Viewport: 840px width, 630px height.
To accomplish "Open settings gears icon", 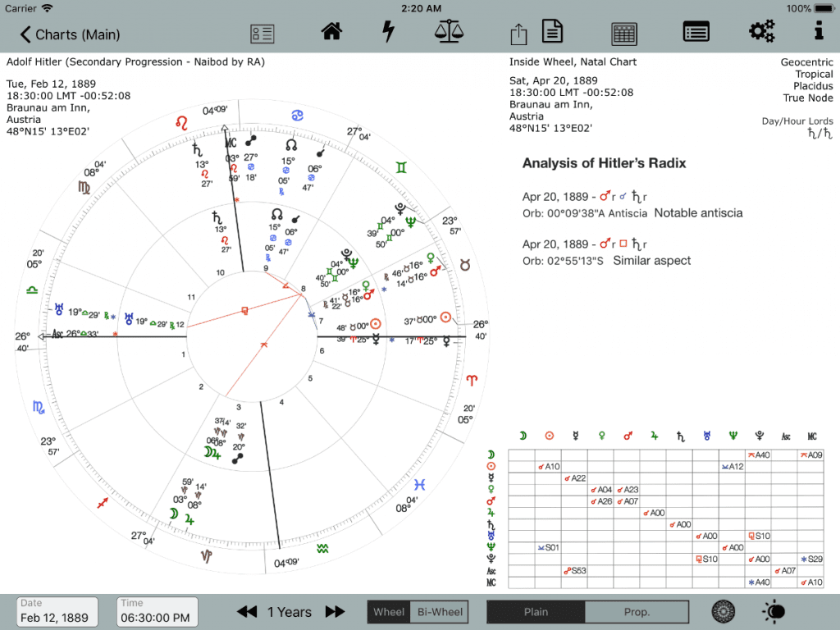I will click(x=762, y=31).
